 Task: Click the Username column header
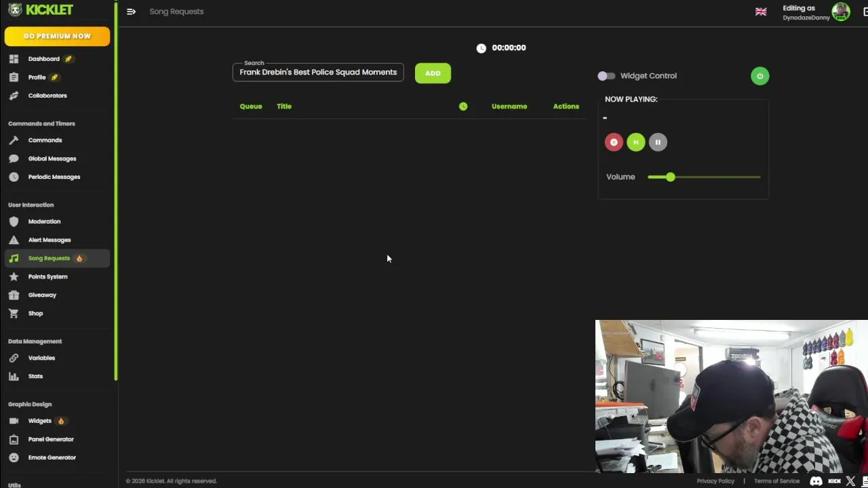click(509, 106)
